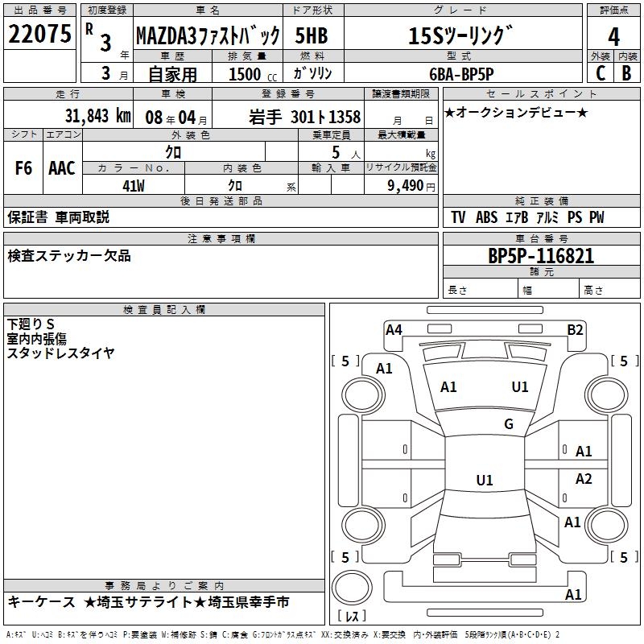This screenshot has width=644, height=644.
Task: Click interior grade B
Action: point(626,73)
